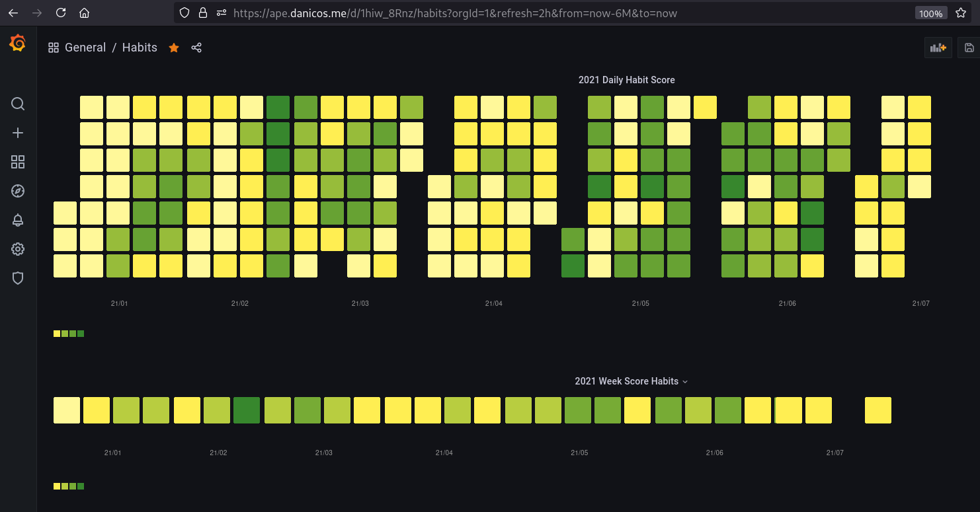Click the address bar URL
This screenshot has width=980, height=512.
(455, 13)
